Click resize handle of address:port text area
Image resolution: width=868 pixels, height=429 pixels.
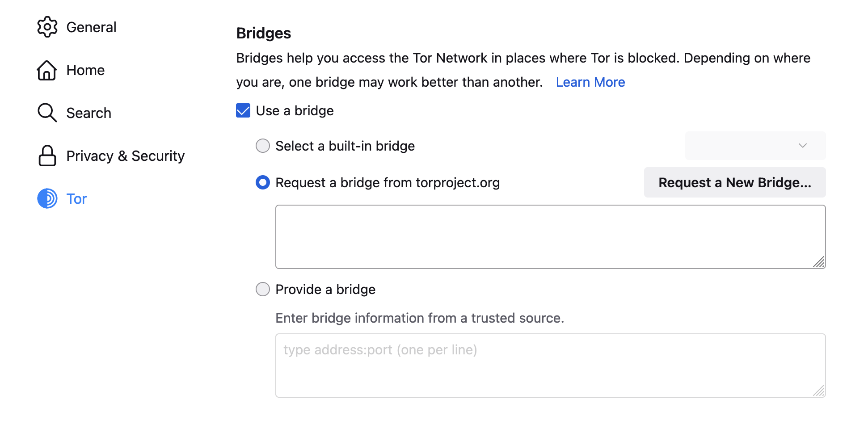click(x=819, y=391)
